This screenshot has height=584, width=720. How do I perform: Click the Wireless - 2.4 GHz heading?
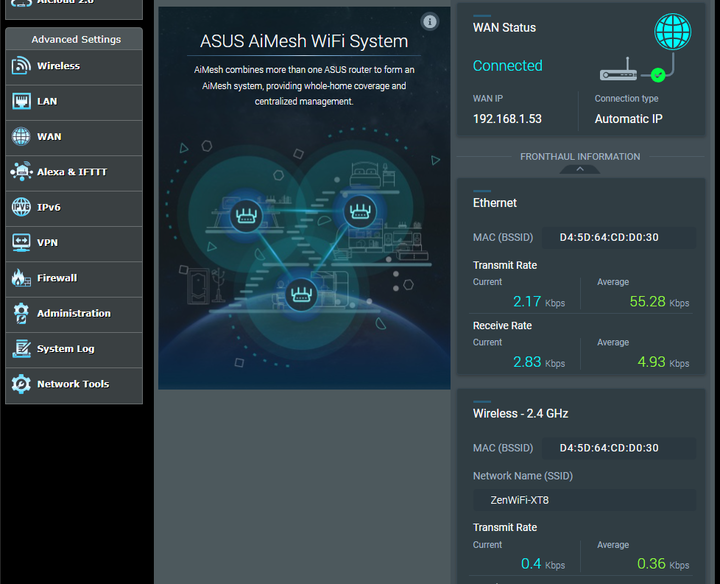(x=520, y=414)
